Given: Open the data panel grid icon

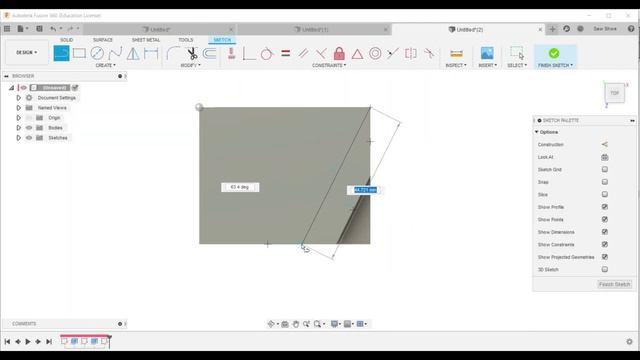Looking at the screenshot, I should [x=7, y=29].
